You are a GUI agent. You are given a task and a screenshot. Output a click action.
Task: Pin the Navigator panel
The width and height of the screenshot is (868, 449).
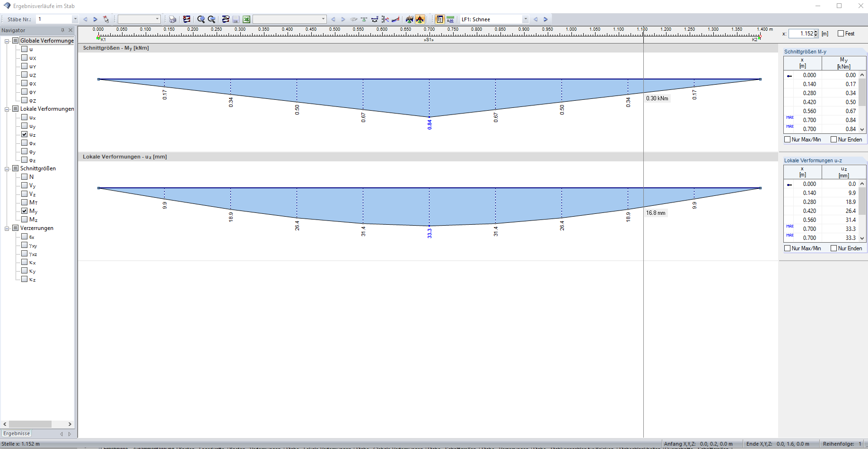pyautogui.click(x=62, y=30)
